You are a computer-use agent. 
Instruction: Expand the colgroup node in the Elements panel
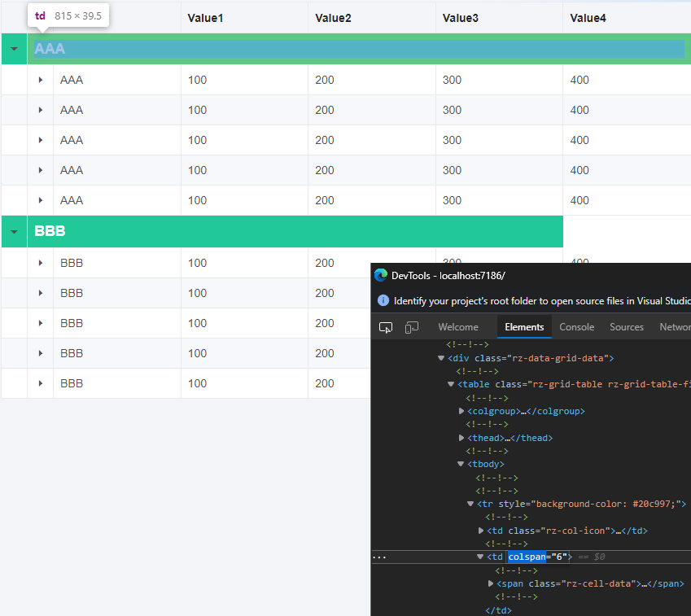(x=461, y=411)
